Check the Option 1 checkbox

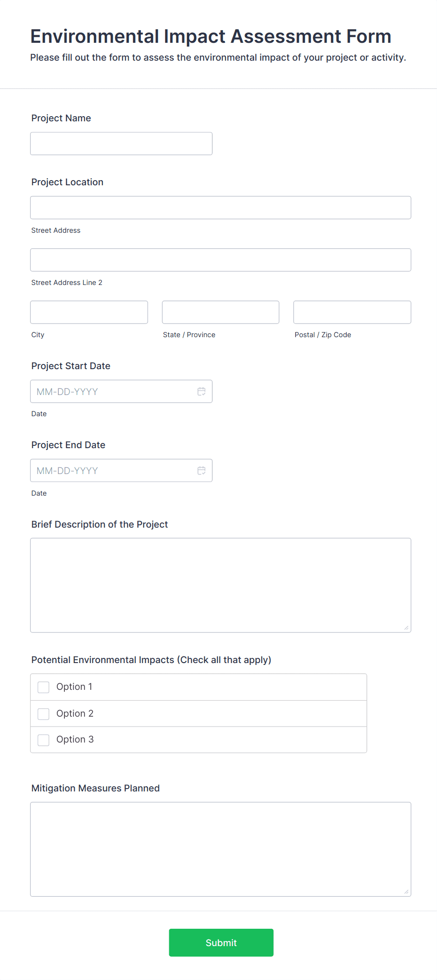(x=44, y=687)
